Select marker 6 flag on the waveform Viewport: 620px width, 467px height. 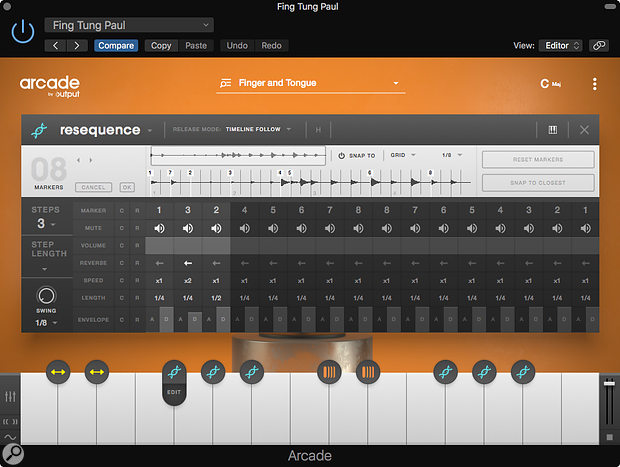pos(369,173)
